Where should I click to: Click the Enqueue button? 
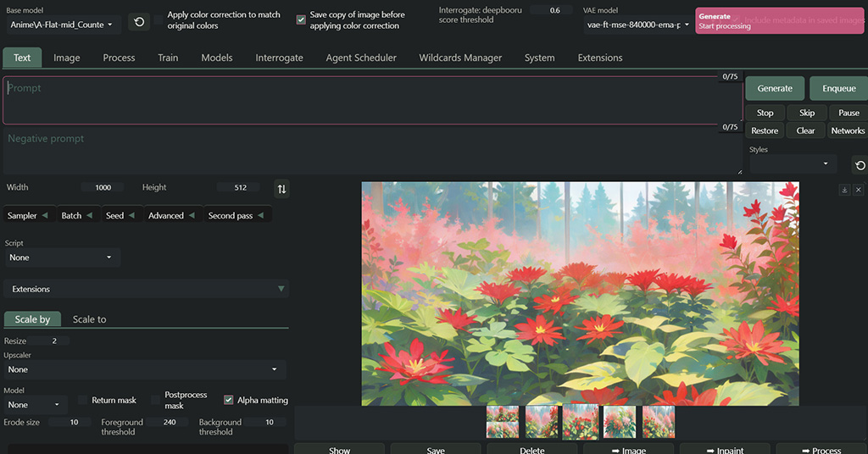coord(838,88)
